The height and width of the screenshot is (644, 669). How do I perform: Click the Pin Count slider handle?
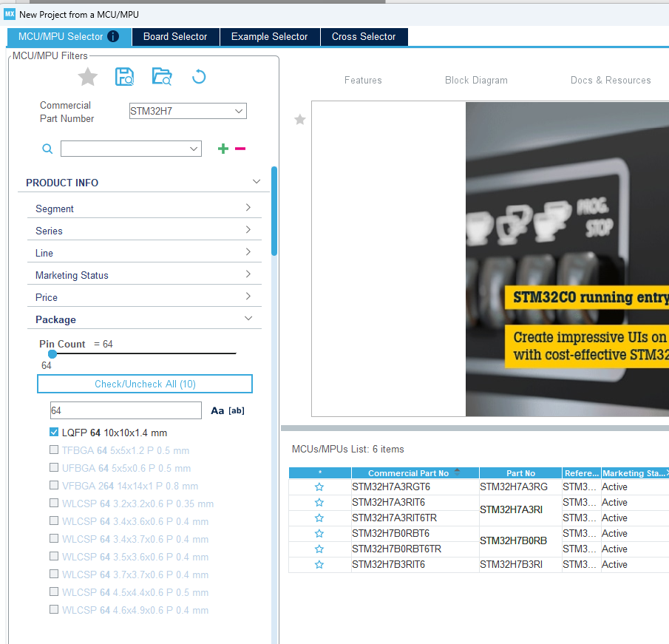coord(52,354)
